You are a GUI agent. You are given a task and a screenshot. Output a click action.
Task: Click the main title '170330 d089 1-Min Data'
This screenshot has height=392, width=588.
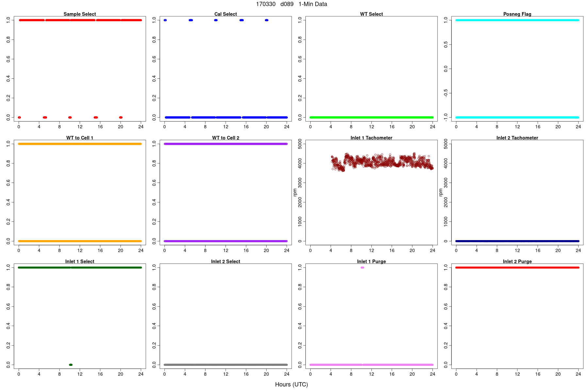point(291,4)
